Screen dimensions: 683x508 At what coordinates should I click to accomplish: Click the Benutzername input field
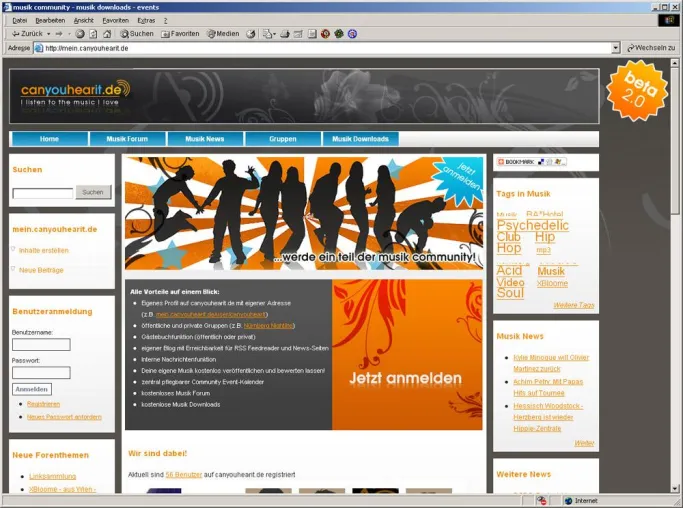[41, 345]
